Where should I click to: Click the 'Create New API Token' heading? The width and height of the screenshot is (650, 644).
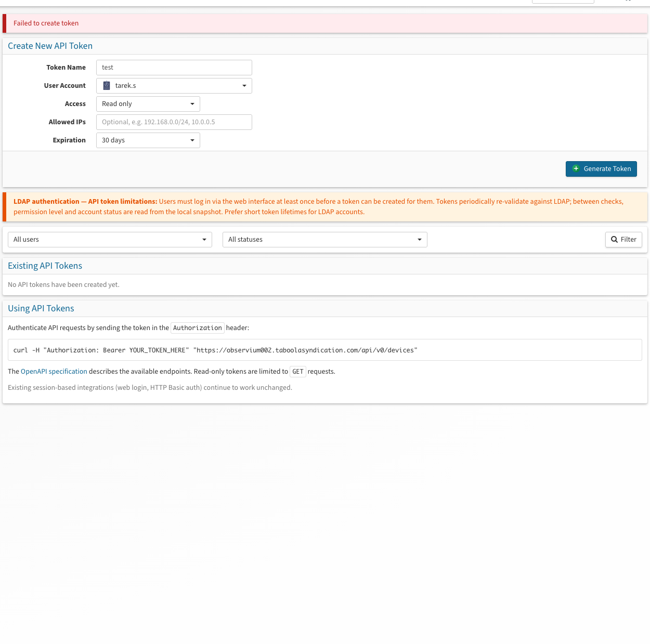[x=50, y=46]
